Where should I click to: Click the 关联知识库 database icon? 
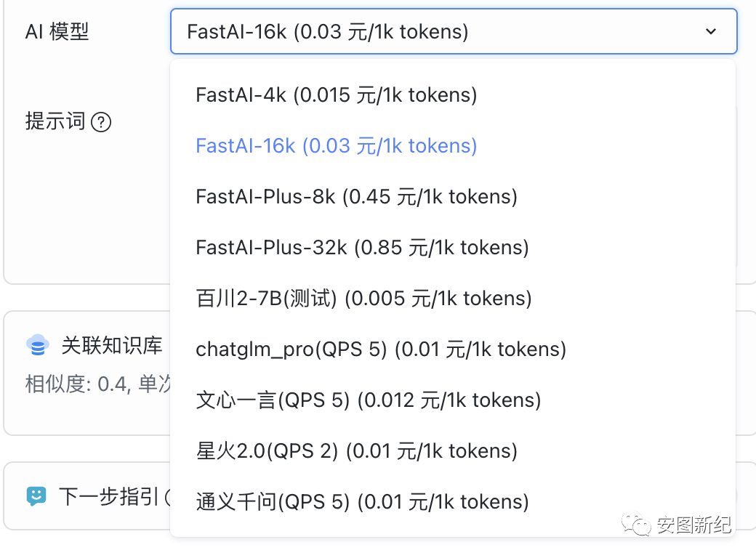(37, 345)
